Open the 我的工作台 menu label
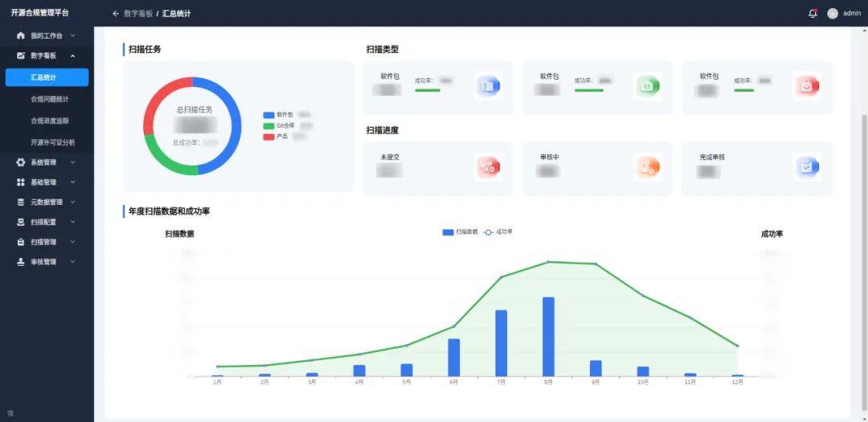Viewport: 868px width, 422px height. 47,36
